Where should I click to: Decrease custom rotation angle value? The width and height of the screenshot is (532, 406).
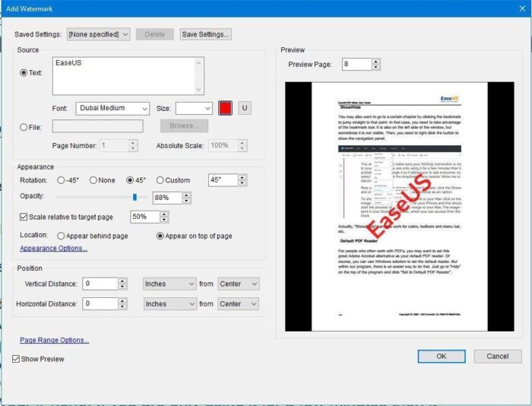pyautogui.click(x=242, y=183)
